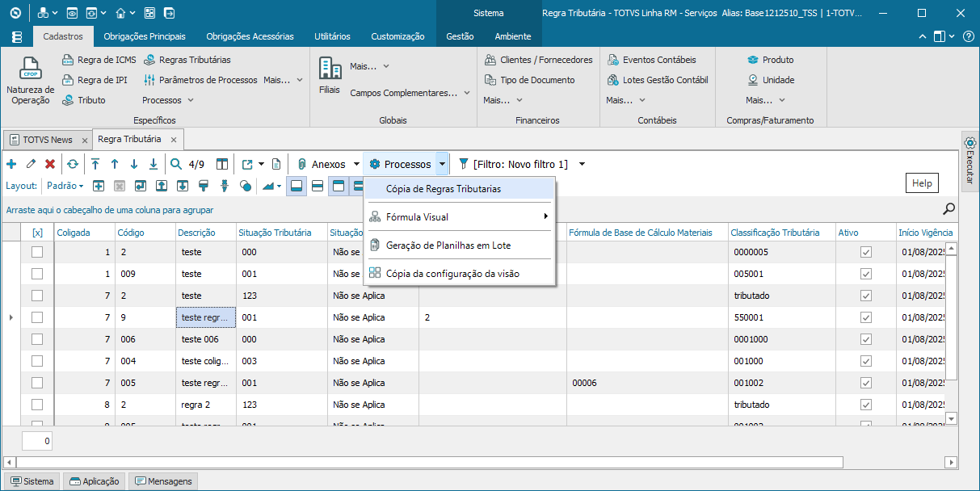
Task: Click the grid search magnifier at right
Action: point(949,209)
